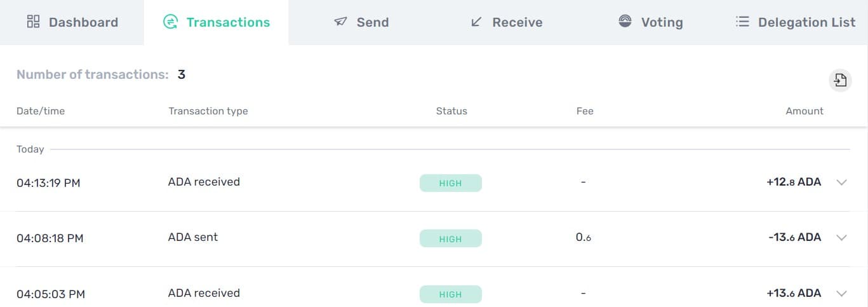
Task: Expand the 04:08:18 PM ADA sent row
Action: tap(842, 238)
